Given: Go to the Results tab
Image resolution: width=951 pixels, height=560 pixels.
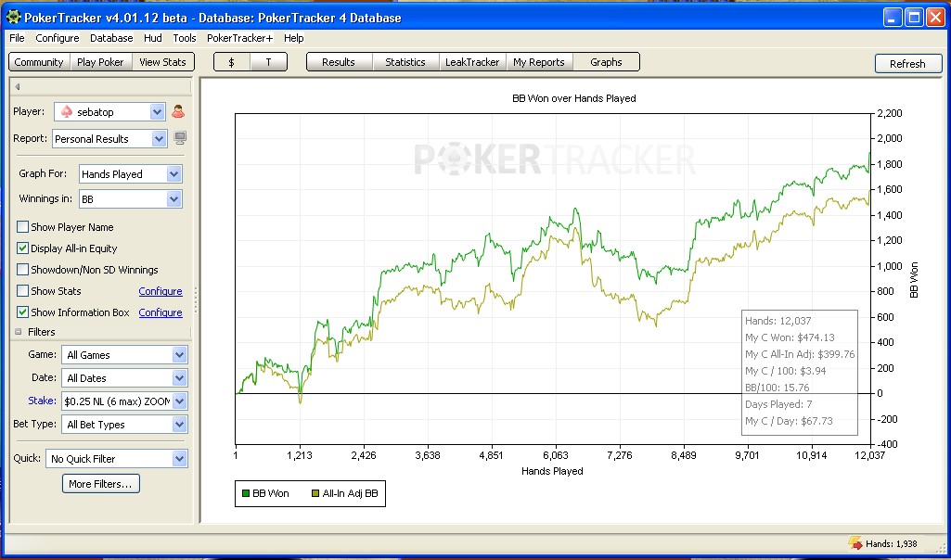Looking at the screenshot, I should pos(339,62).
